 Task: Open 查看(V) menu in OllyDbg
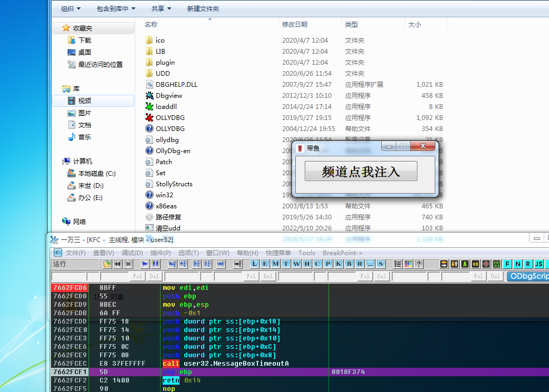[x=103, y=253]
